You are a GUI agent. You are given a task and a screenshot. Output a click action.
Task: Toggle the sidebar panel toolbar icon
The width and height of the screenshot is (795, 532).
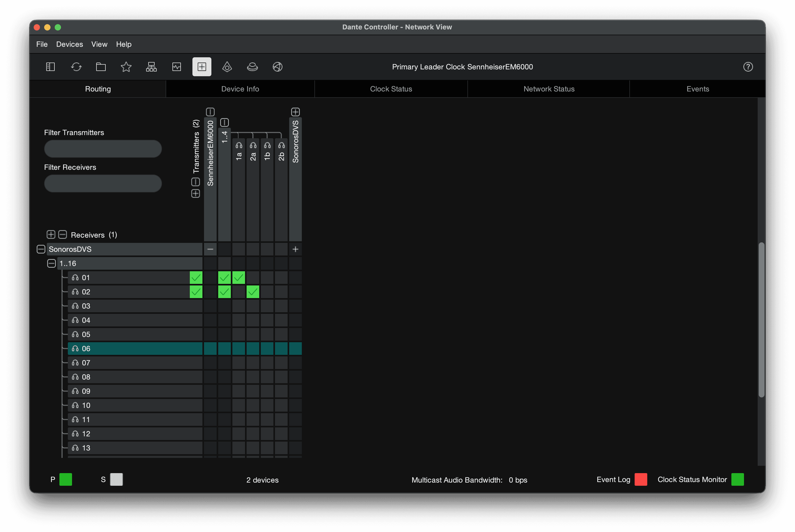[50, 67]
